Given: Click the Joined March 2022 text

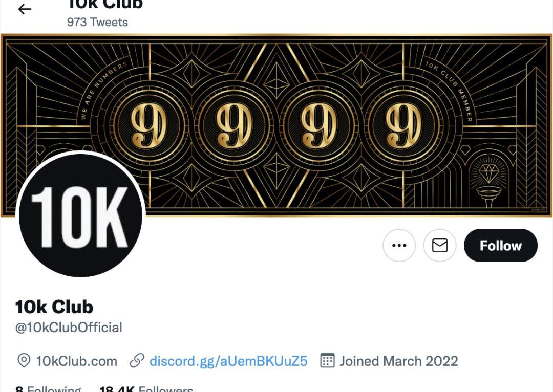Looking at the screenshot, I should (398, 361).
